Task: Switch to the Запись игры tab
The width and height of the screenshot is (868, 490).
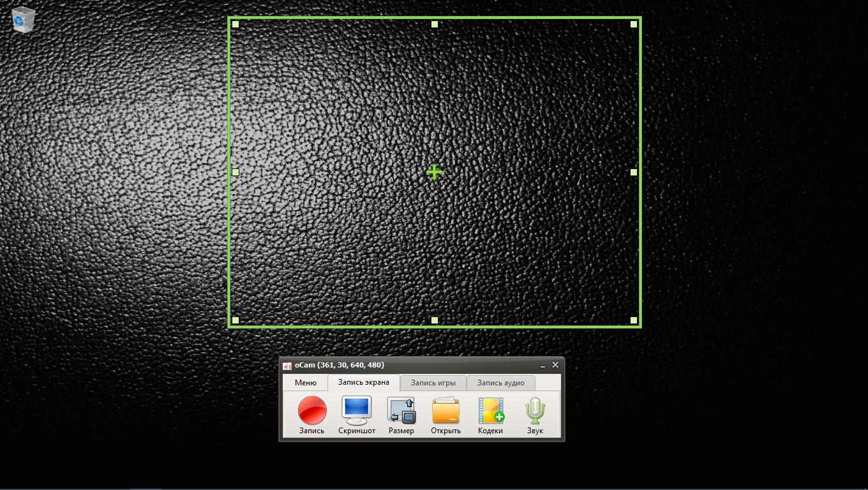Action: pos(433,383)
